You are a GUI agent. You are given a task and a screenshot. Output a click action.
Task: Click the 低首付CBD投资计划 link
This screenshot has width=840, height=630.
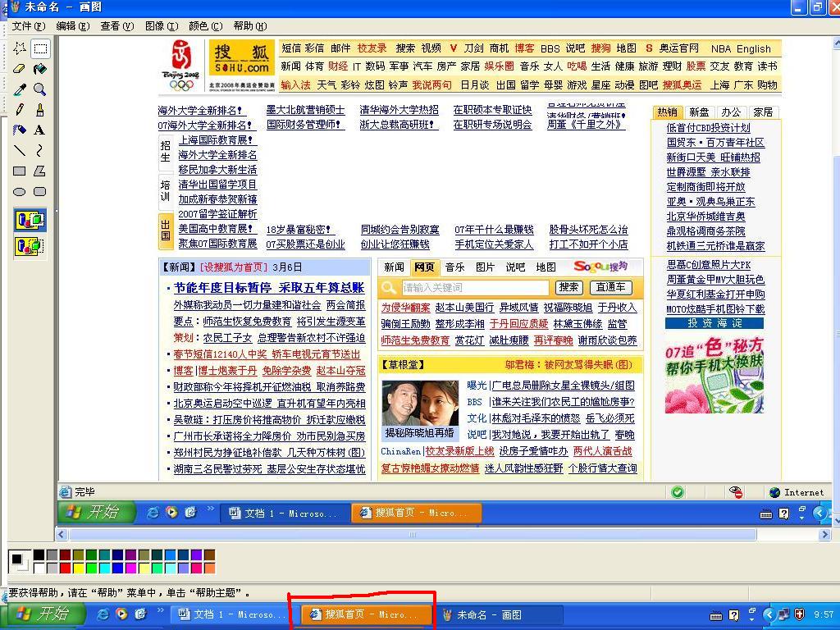708,128
